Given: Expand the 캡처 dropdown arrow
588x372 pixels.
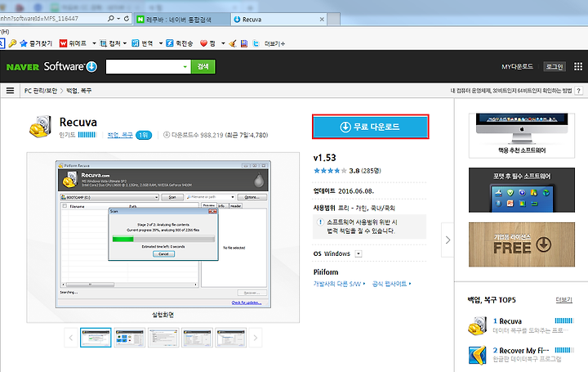Looking at the screenshot, I should pyautogui.click(x=125, y=43).
